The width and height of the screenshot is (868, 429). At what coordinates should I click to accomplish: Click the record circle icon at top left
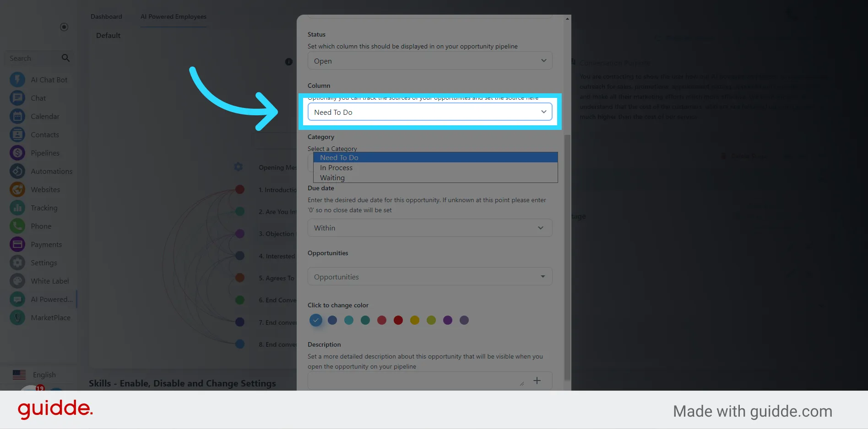[64, 27]
